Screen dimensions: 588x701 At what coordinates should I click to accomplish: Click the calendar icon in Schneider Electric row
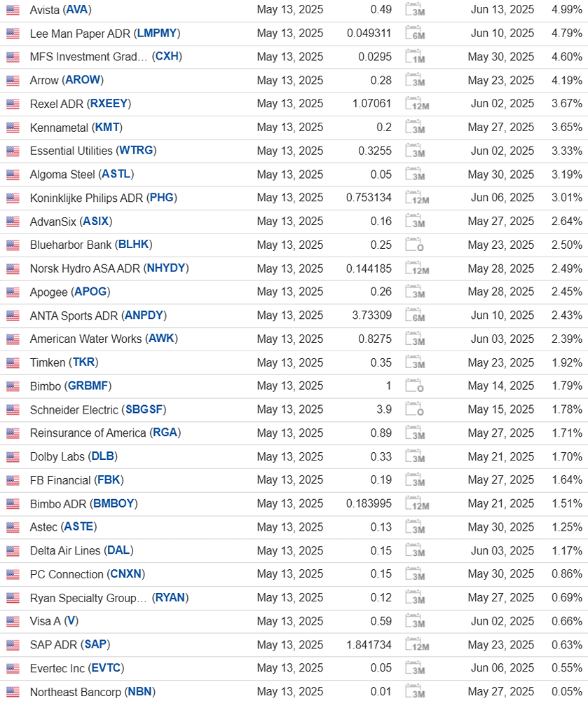pyautogui.click(x=414, y=409)
